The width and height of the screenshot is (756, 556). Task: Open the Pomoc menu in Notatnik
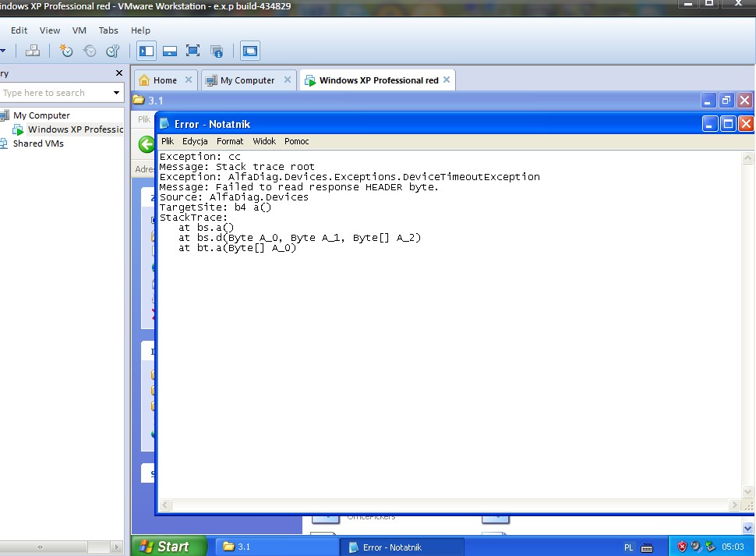[296, 141]
